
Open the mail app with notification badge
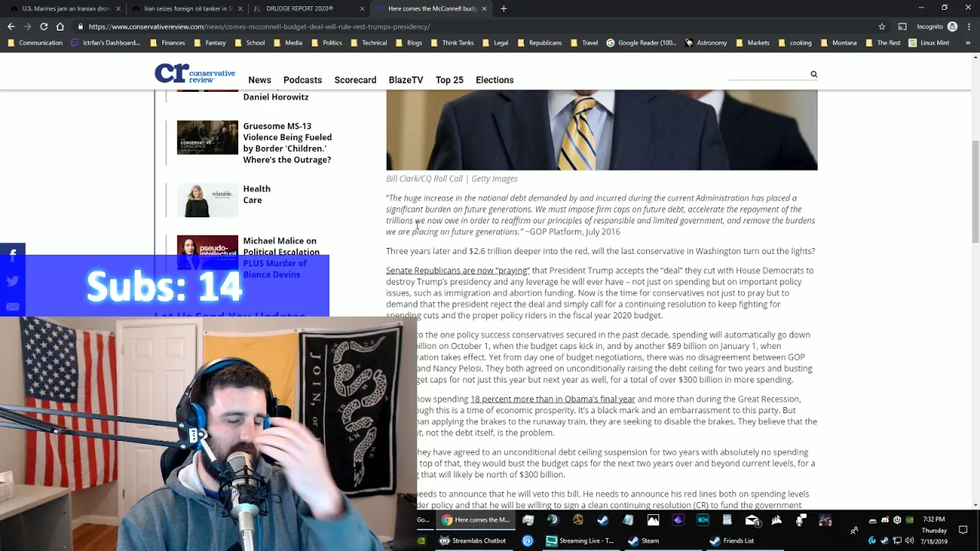752,520
